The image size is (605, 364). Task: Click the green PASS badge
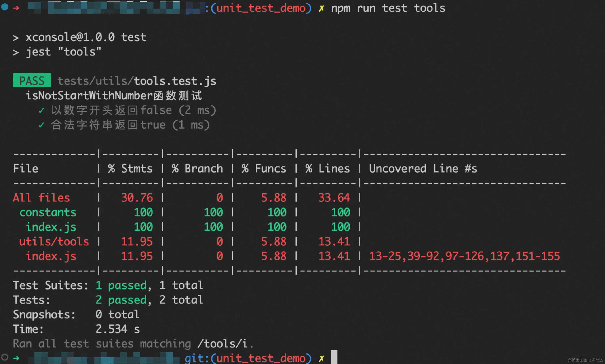32,80
